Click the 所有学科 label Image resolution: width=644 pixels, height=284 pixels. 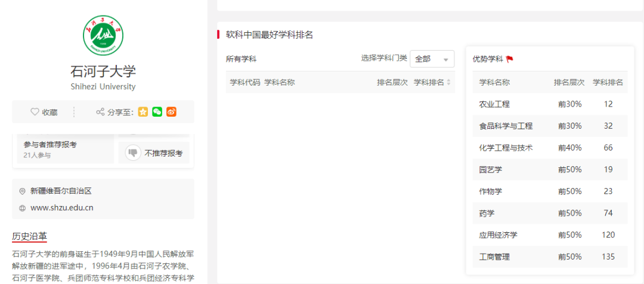tap(241, 59)
